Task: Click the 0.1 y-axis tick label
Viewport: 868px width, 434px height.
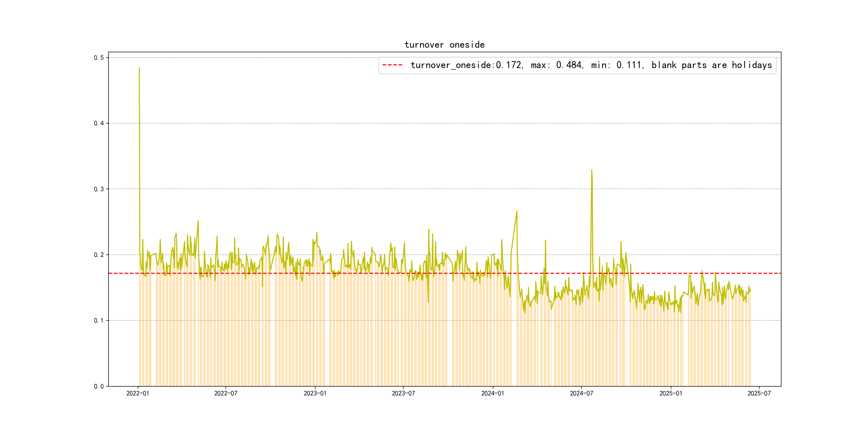Action: click(x=99, y=320)
